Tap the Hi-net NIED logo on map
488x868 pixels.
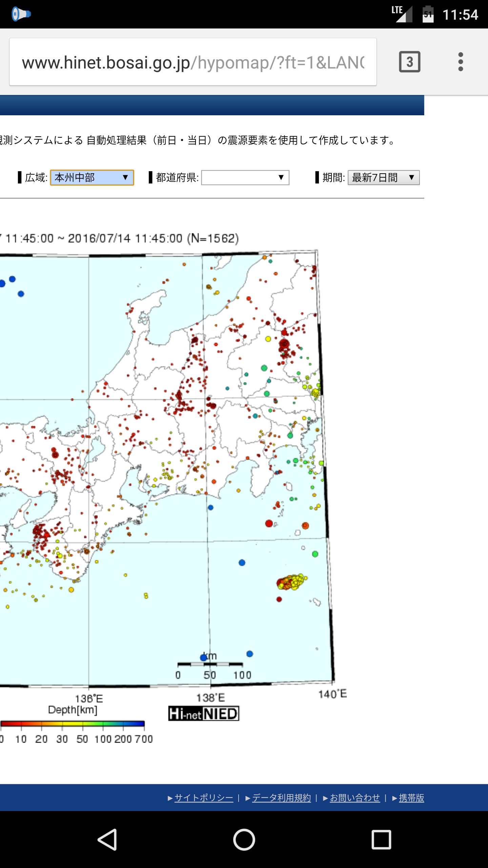(x=204, y=713)
